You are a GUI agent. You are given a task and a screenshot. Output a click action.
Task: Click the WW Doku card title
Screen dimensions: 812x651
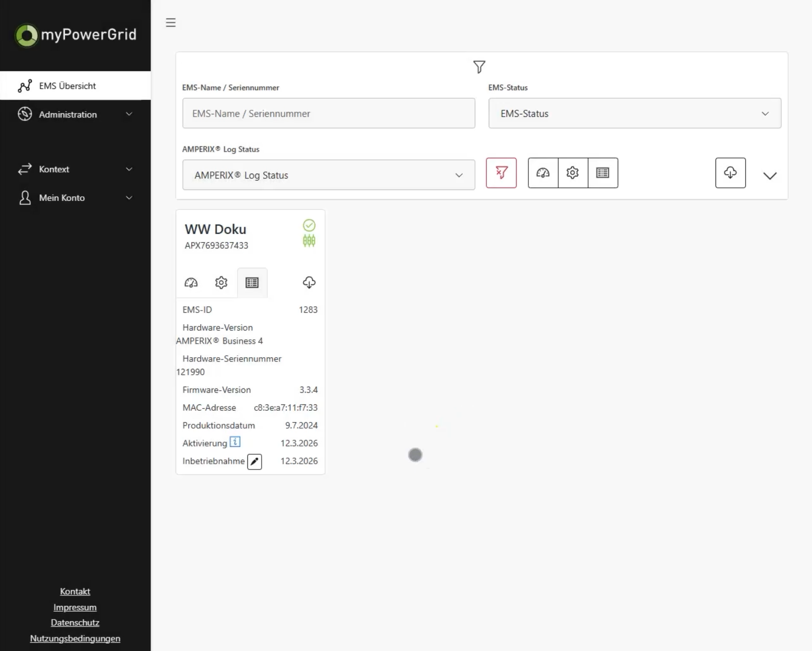click(x=215, y=229)
